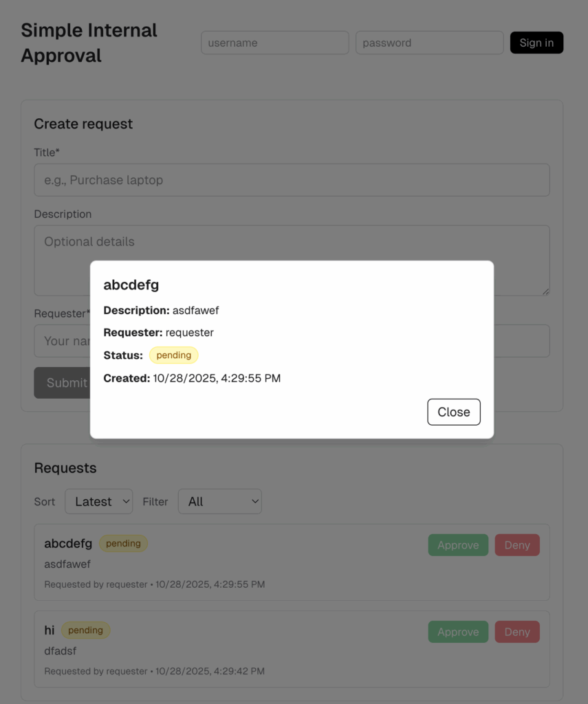Click the pending status badge in dialog
588x704 pixels.
(x=173, y=355)
